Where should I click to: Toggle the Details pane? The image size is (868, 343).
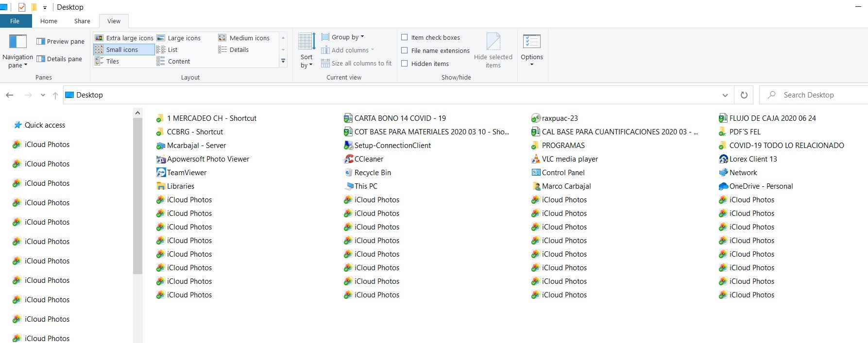[x=59, y=59]
